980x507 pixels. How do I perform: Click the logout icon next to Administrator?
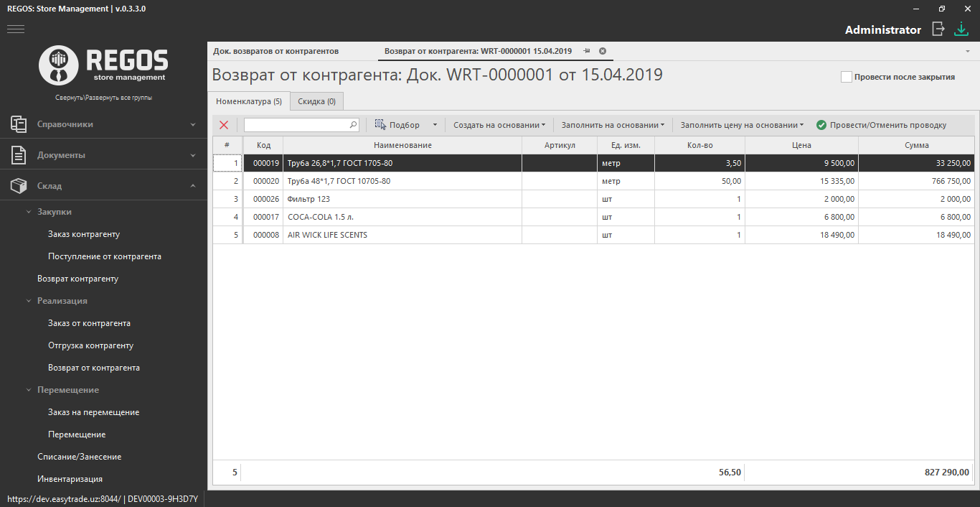pos(938,29)
